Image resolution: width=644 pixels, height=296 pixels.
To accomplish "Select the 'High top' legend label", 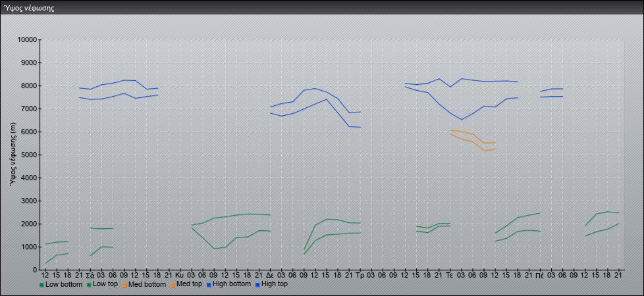I will pyautogui.click(x=275, y=284).
